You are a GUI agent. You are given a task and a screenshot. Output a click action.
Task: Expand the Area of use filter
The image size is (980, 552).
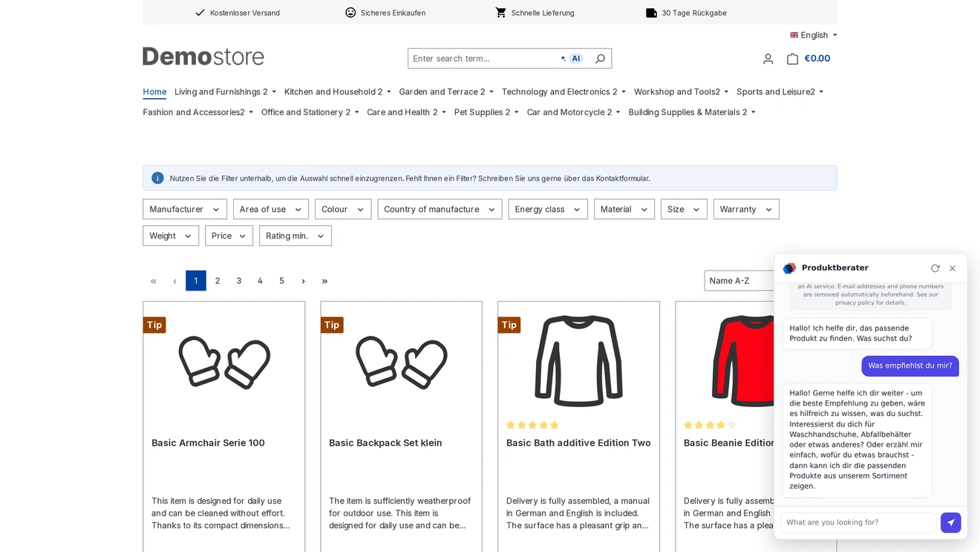pos(271,210)
